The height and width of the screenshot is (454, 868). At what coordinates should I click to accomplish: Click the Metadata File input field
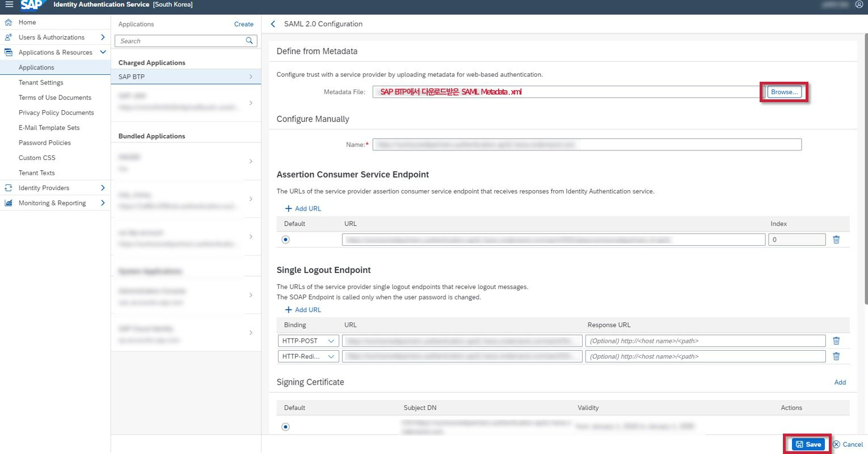pyautogui.click(x=569, y=92)
